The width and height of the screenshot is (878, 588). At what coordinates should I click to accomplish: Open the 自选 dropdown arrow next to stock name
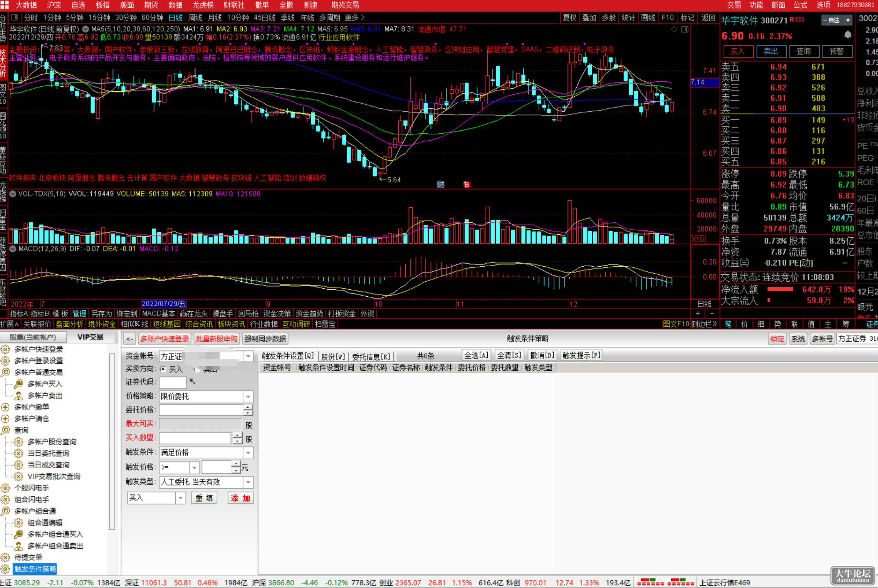point(848,20)
